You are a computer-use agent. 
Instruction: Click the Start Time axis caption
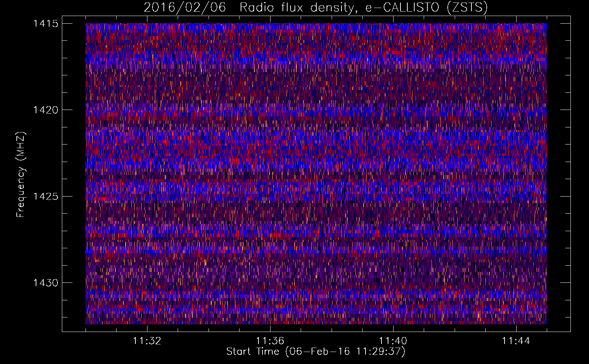coord(316,352)
